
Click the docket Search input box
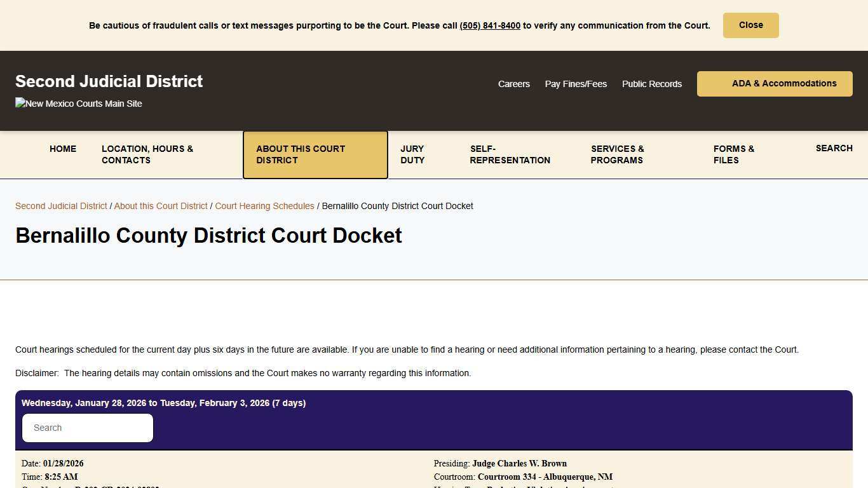pyautogui.click(x=87, y=428)
